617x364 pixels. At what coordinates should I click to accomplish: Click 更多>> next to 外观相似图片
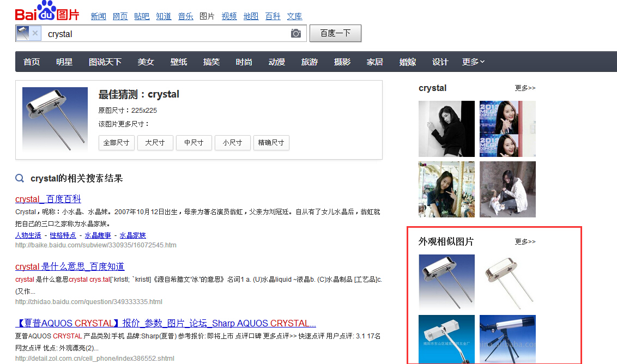coord(525,241)
